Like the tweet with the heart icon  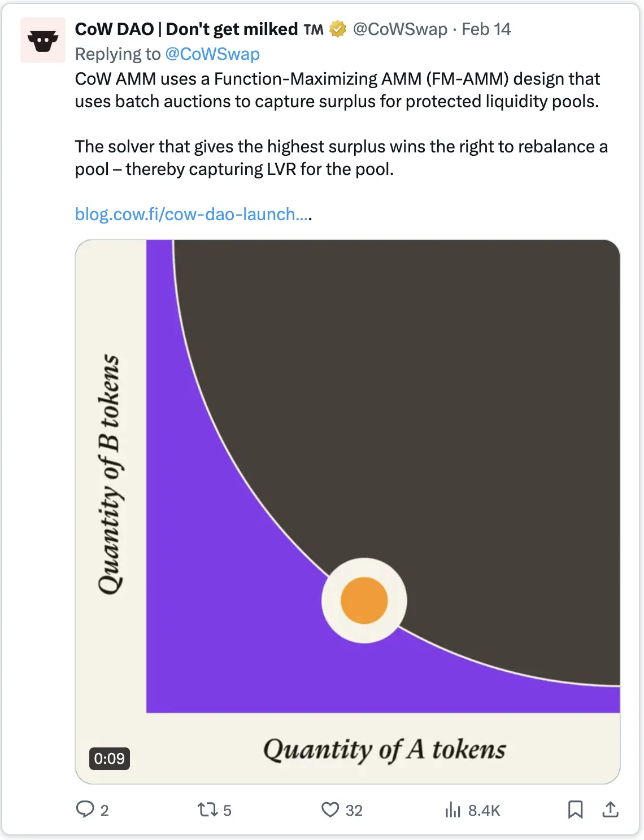point(330,810)
